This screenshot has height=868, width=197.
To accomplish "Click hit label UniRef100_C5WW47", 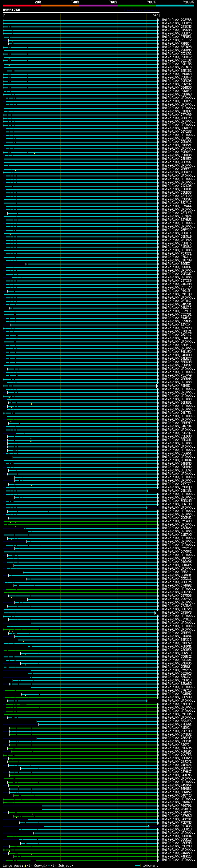I will 177,78.
